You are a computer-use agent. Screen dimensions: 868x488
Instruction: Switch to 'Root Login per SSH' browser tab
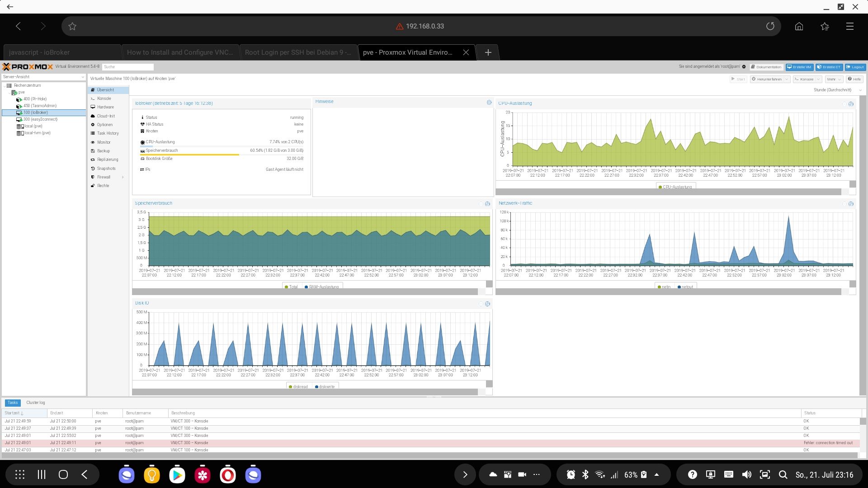[298, 52]
